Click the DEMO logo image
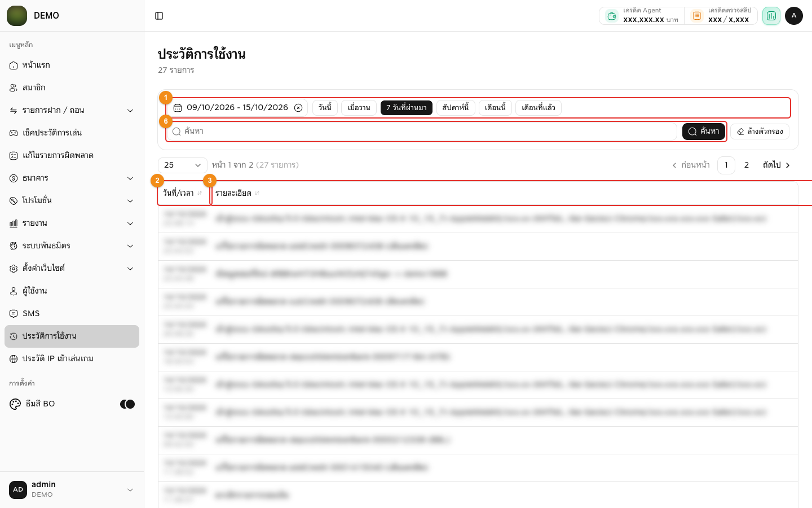Viewport: 812px width, 508px height. (17, 16)
